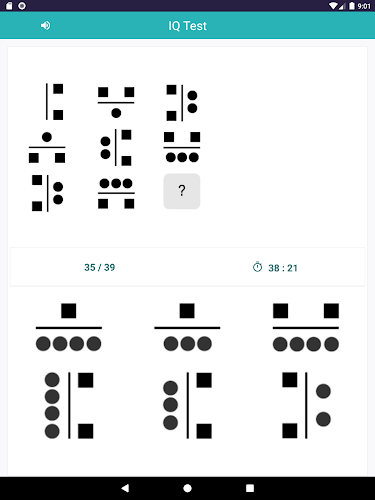Tap the 38 : 21 remaining time
Screen dimensions: 375x500
(x=283, y=268)
